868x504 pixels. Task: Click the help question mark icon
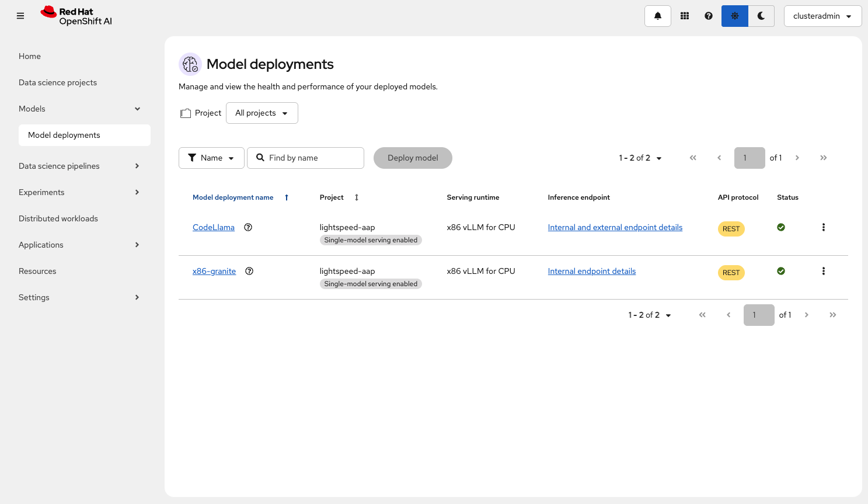point(708,16)
